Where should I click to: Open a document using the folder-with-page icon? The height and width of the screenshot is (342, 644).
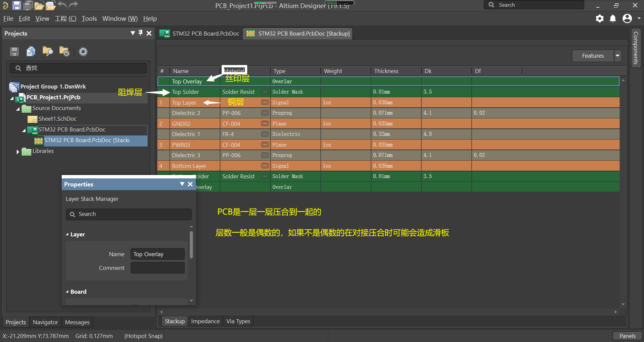tap(51, 5)
